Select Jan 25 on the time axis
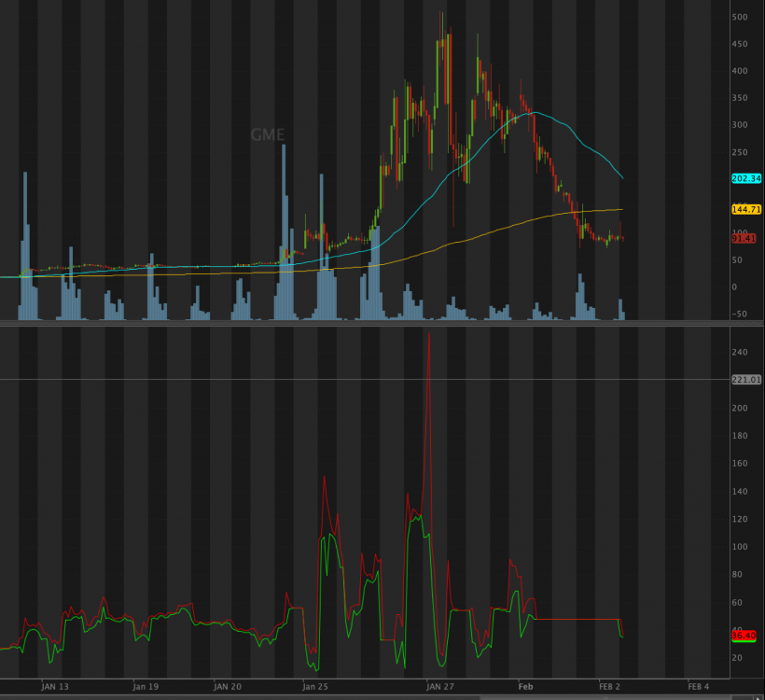Screen dimensions: 765x700 coord(315,686)
